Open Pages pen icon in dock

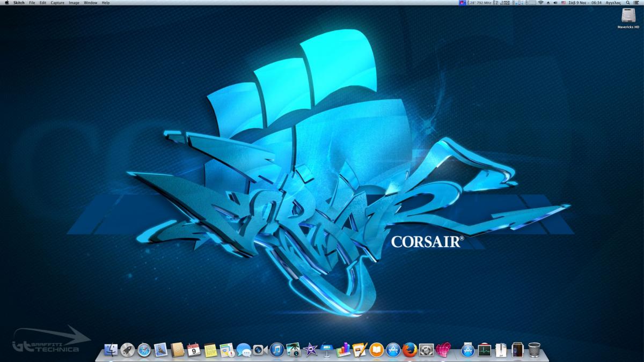(360, 350)
